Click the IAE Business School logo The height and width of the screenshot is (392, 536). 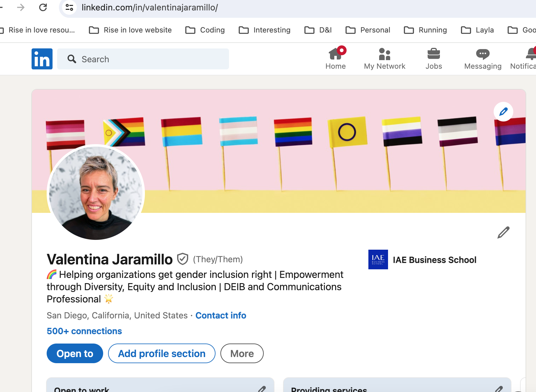coord(378,259)
